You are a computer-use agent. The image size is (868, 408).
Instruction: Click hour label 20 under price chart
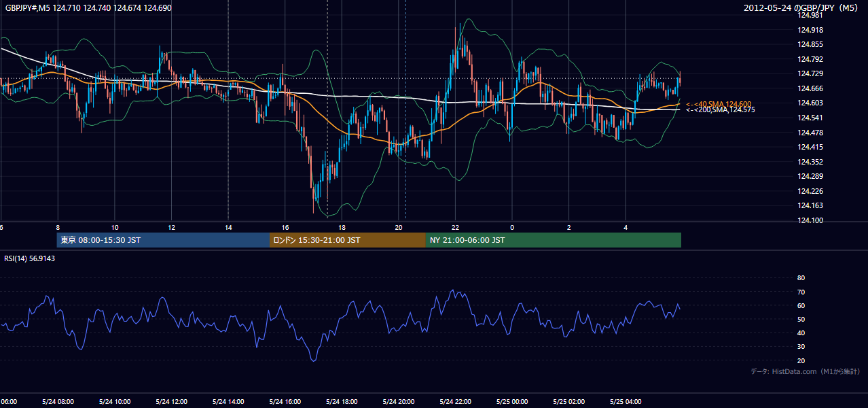coord(399,227)
